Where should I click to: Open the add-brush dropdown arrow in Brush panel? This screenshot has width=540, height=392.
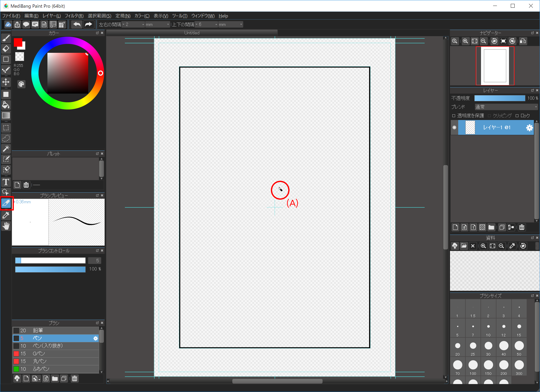39,379
